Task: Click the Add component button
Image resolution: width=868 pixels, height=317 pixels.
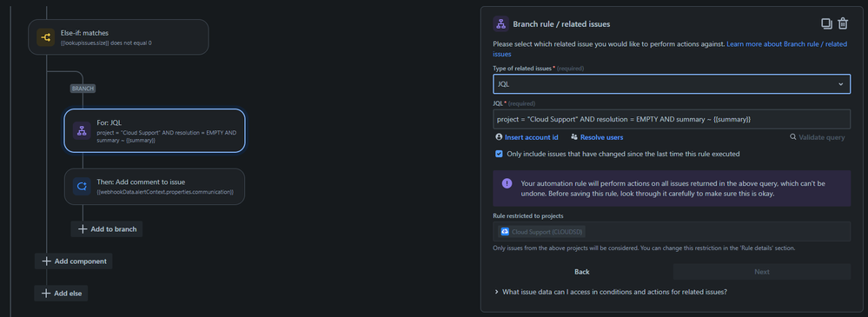Action: click(74, 261)
